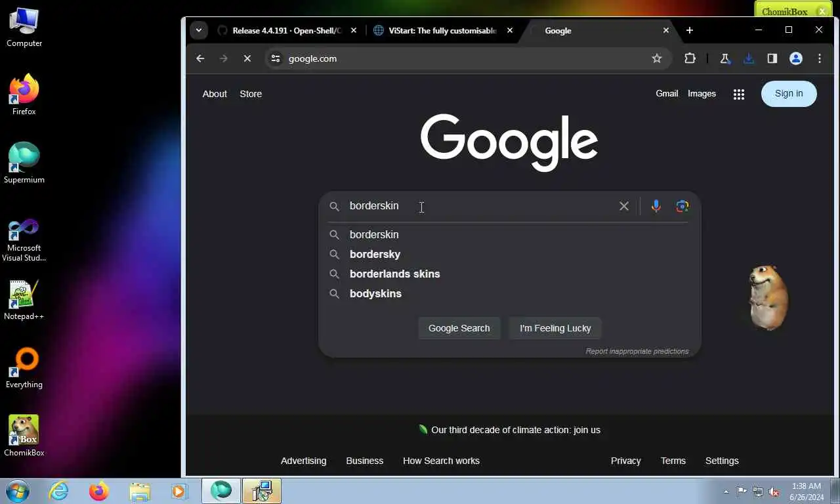
Task: Open the browser three-dot menu
Action: coord(820,58)
